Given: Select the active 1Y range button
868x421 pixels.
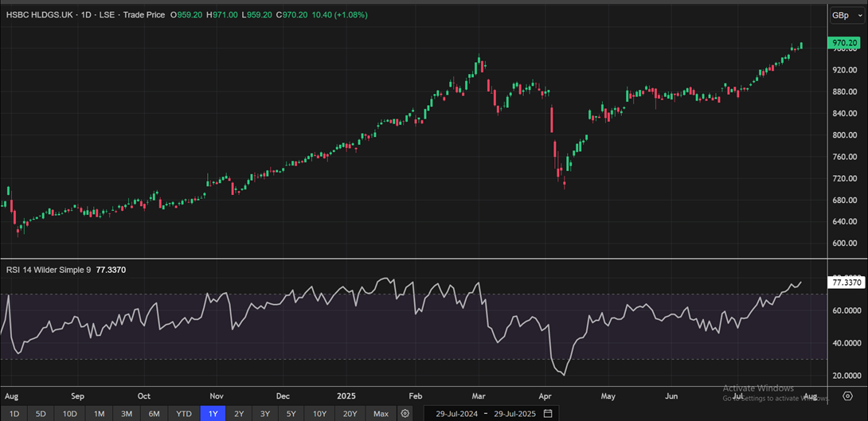Looking at the screenshot, I should coord(213,414).
